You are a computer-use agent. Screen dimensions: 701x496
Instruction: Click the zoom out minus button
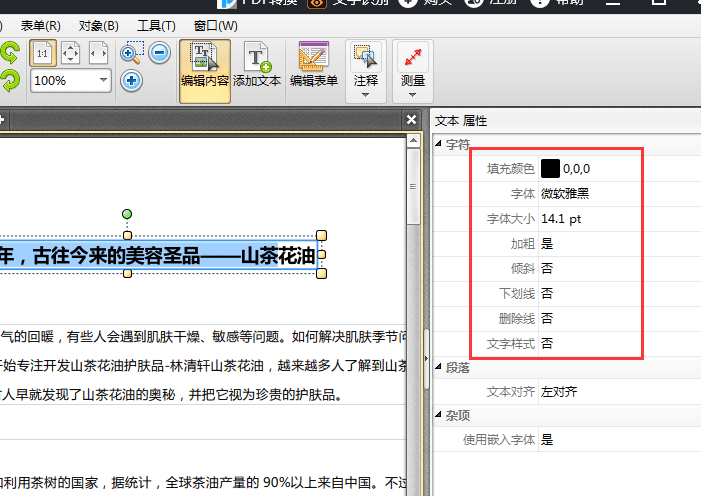(160, 53)
